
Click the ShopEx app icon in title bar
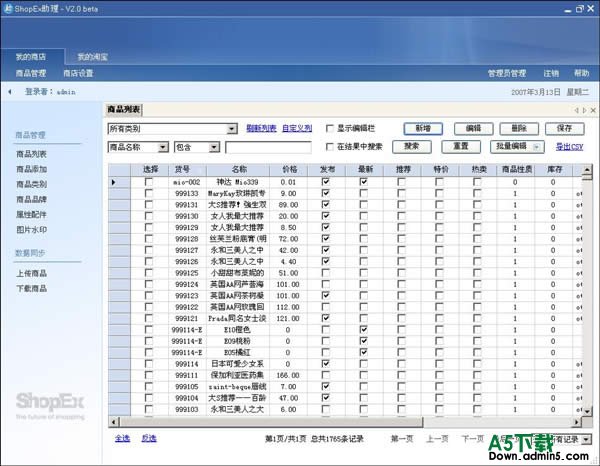8,8
